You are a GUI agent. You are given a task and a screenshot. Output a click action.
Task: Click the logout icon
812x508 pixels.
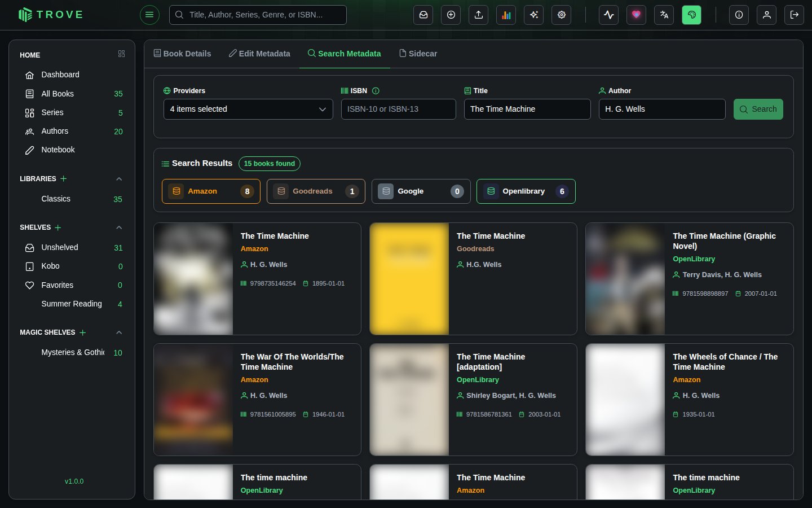point(795,15)
